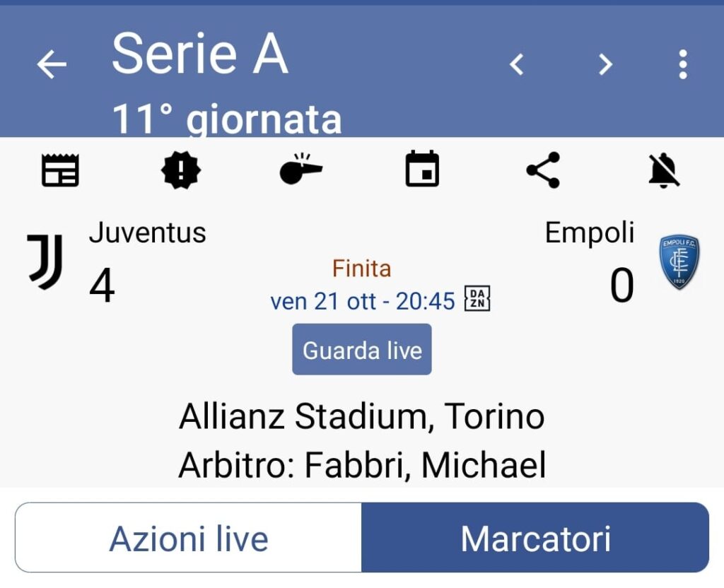Screen dimensions: 724x588
Task: Share this match result
Action: pos(543,170)
